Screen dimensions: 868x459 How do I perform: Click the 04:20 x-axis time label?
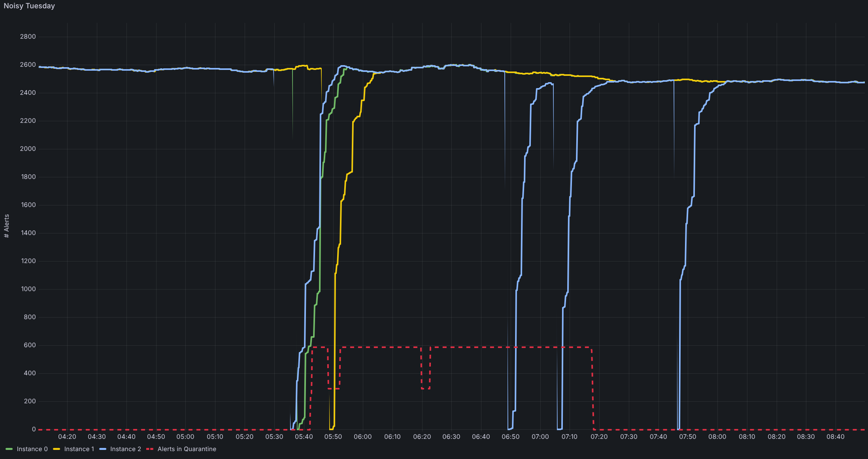[67, 437]
